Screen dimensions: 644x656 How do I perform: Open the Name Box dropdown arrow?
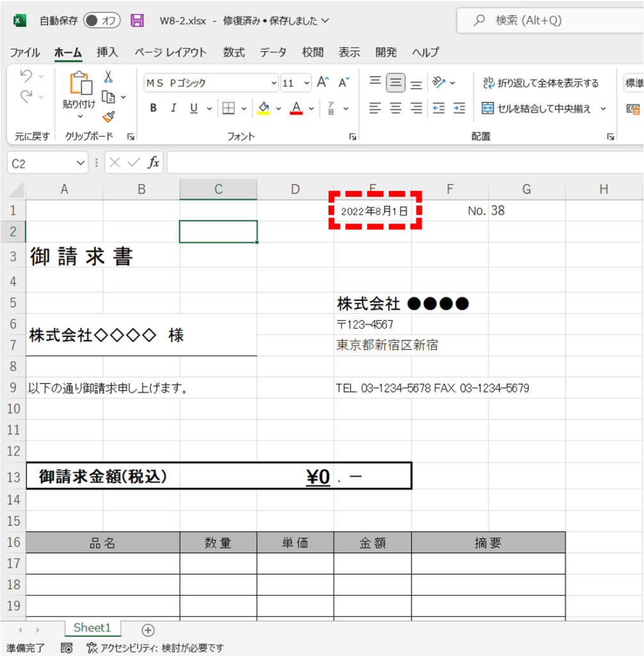point(81,163)
